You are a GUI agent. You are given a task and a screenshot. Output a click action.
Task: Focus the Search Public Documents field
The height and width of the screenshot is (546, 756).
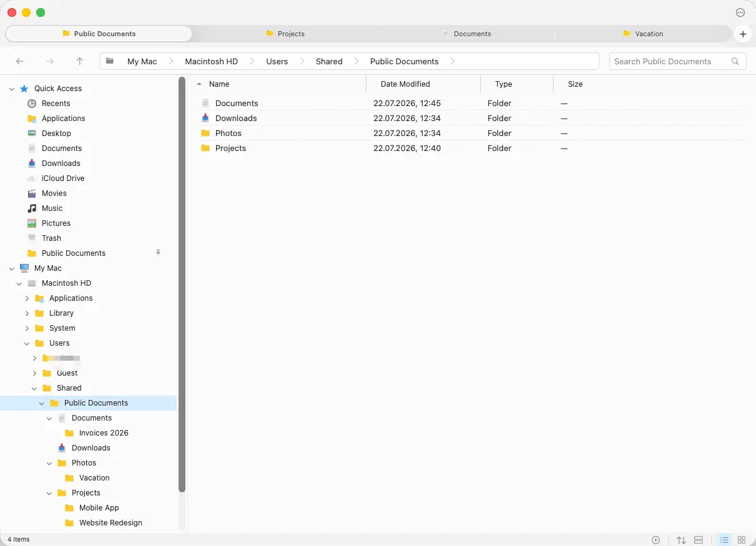678,61
